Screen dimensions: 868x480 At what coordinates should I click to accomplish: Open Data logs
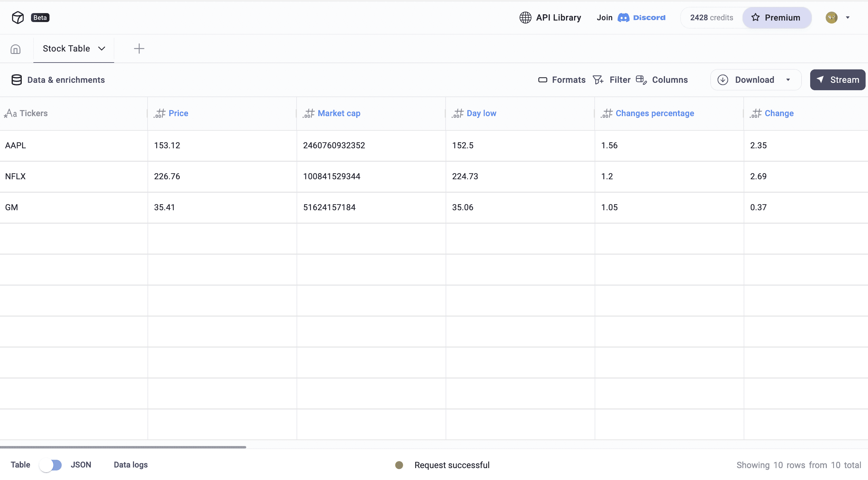[131, 465]
